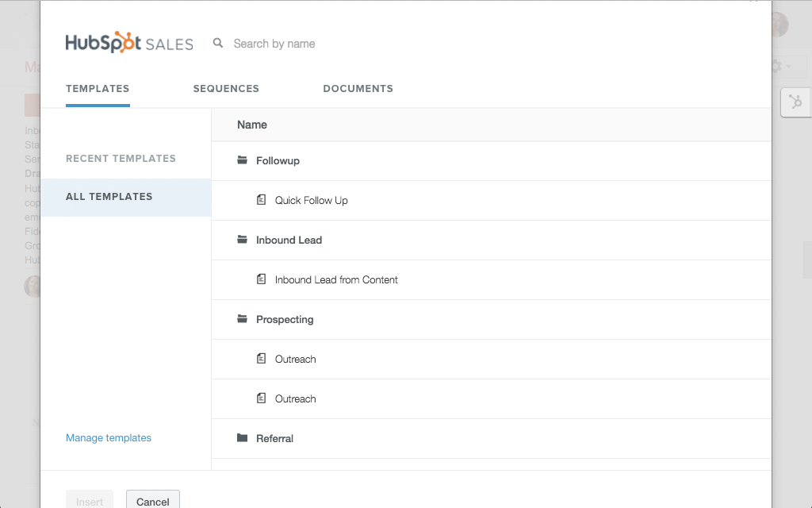Click the Referral folder icon
Screen dimensions: 812x508
coord(242,438)
